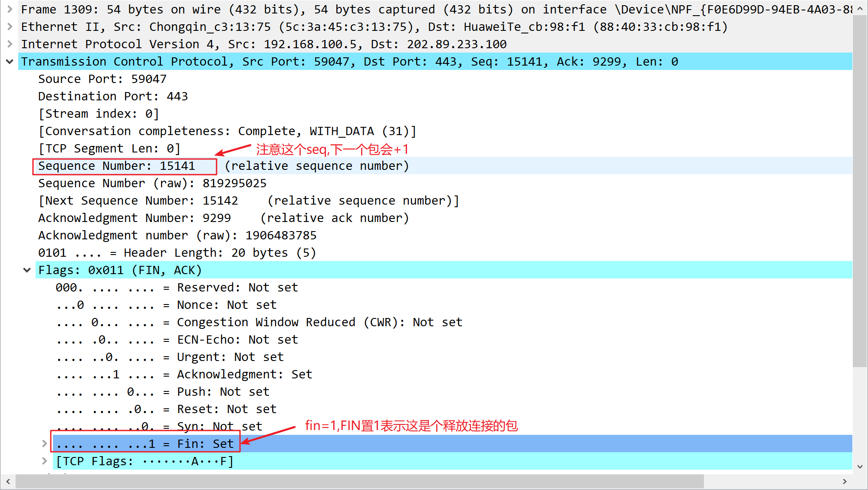Screen dimensions: 868x490
Task: Collapse the Transmission Control Protocol section
Action: point(10,62)
